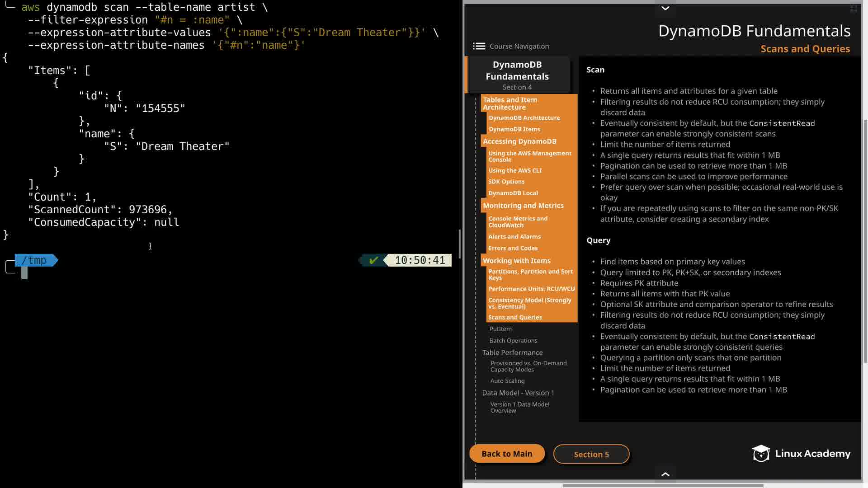Click the /tmp directory prompt segment
Screen dimensions: 868x488
[35, 260]
